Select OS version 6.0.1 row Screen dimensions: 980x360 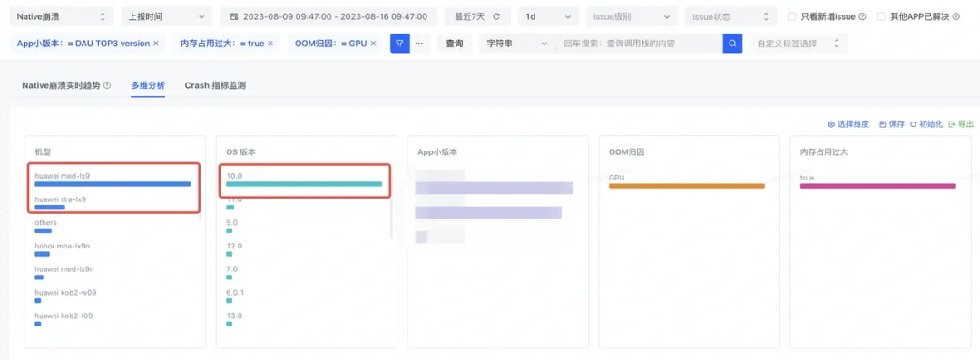click(235, 293)
